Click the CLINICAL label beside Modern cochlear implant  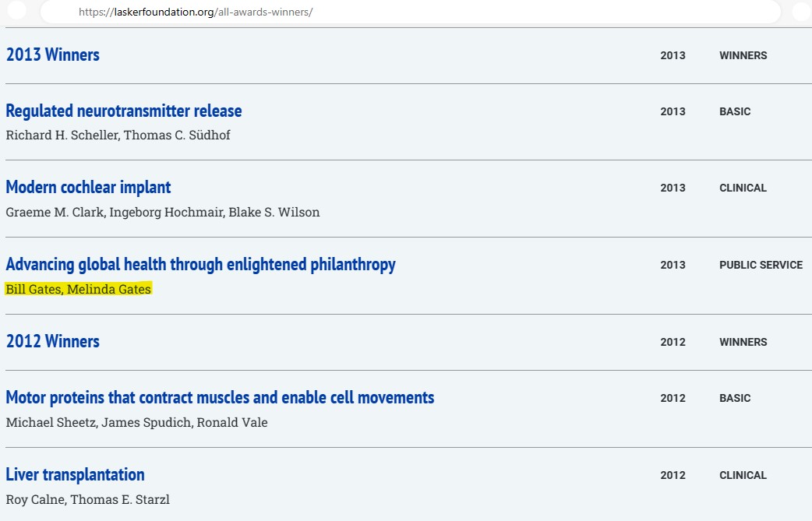[743, 188]
